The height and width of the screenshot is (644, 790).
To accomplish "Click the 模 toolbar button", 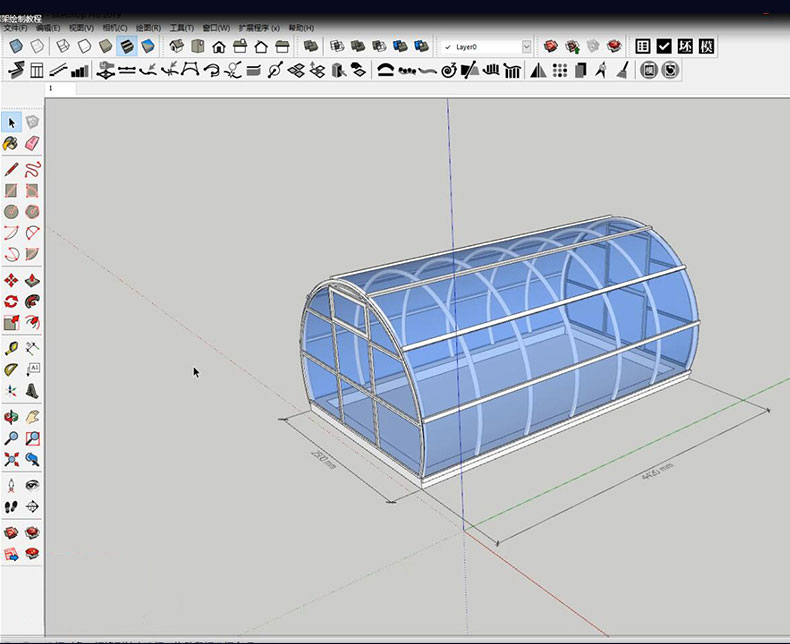I will pos(706,46).
